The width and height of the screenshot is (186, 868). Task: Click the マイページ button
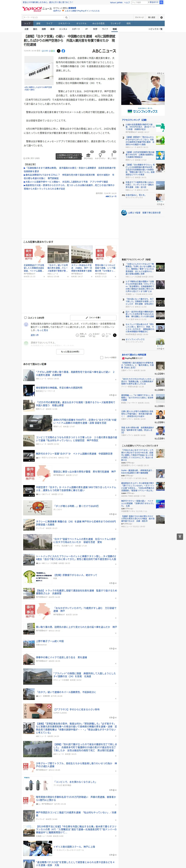point(139,18)
